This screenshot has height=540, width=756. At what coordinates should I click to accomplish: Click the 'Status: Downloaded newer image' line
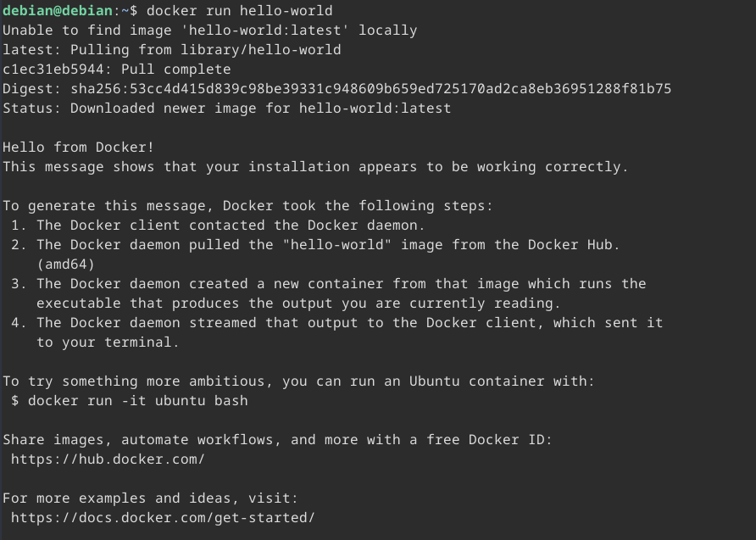(x=226, y=108)
